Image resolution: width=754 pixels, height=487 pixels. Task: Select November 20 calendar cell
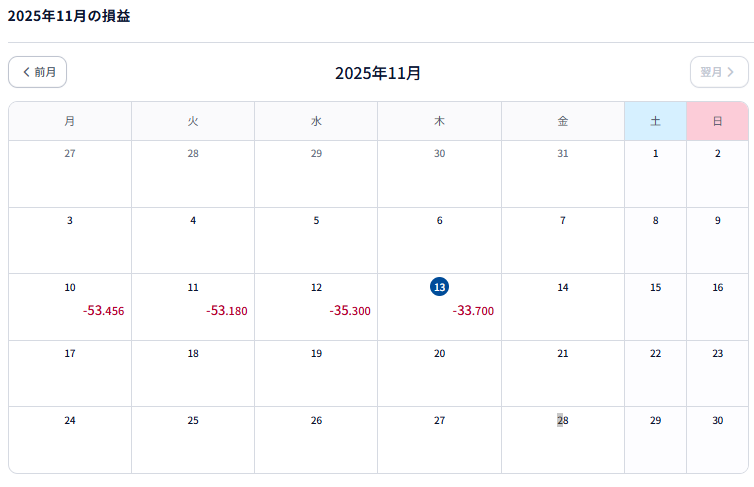coord(439,372)
